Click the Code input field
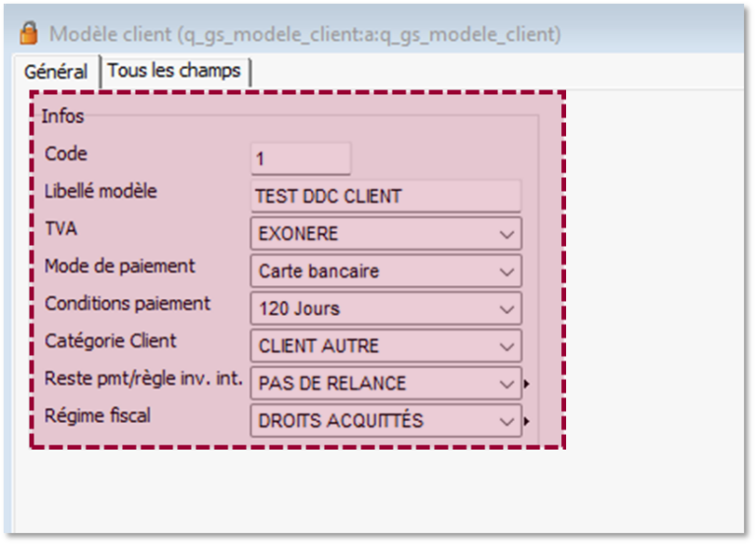This screenshot has width=756, height=545. coord(300,158)
